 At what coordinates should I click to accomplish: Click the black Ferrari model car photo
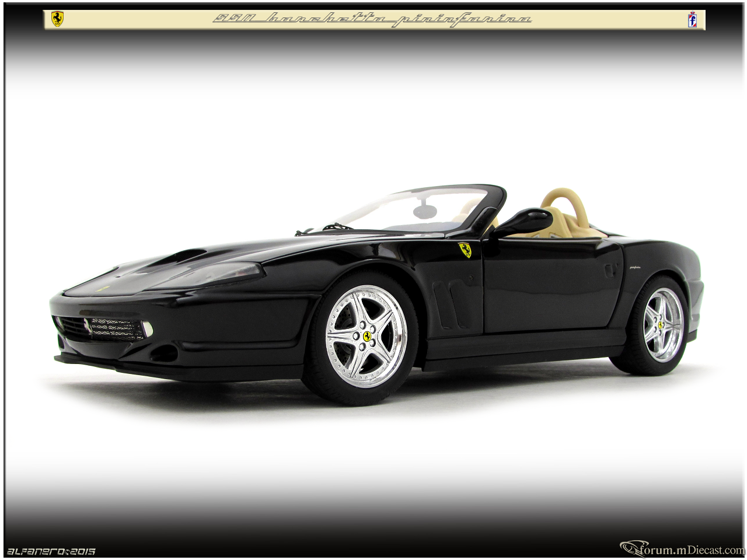point(377,295)
